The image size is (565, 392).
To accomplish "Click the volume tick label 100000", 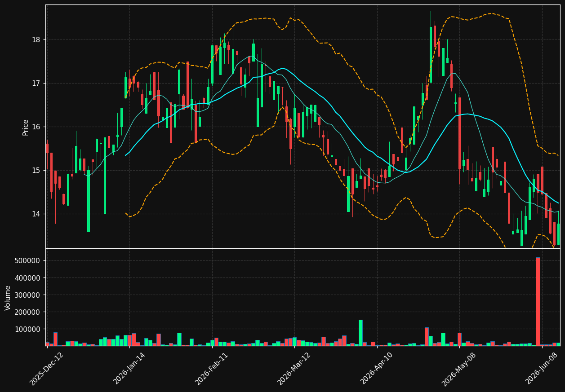I will [x=28, y=329].
